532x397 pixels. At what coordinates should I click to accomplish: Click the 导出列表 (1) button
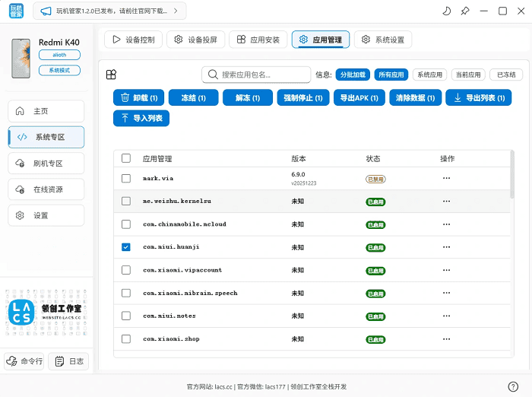[x=478, y=98]
